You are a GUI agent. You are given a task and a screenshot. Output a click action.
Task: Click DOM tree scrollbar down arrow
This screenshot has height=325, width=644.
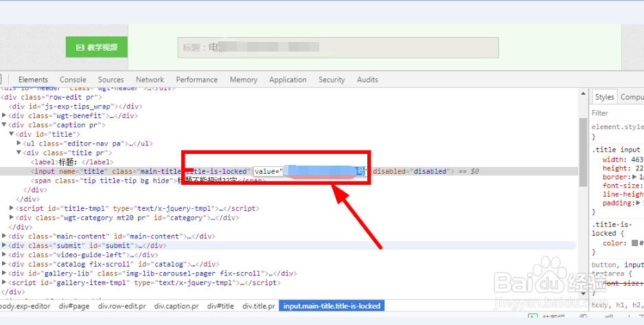coord(583,293)
